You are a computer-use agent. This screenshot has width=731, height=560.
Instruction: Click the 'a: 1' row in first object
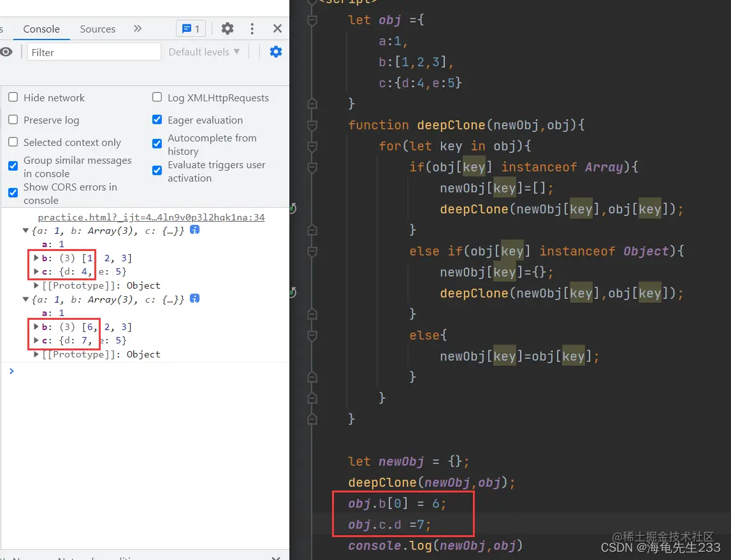point(53,244)
